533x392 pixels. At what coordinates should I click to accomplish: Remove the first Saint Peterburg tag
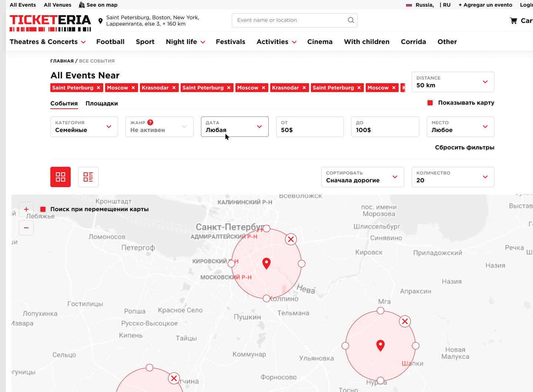click(98, 88)
